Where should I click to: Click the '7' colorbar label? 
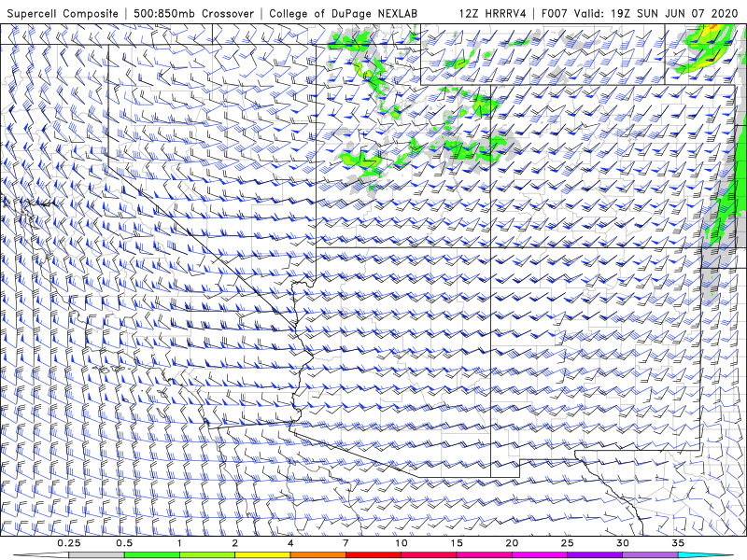[x=345, y=543]
